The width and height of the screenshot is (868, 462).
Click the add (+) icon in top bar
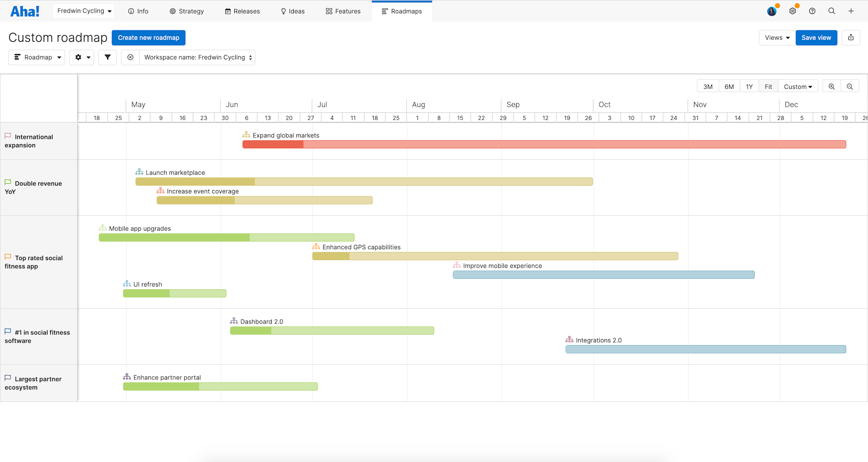point(851,11)
